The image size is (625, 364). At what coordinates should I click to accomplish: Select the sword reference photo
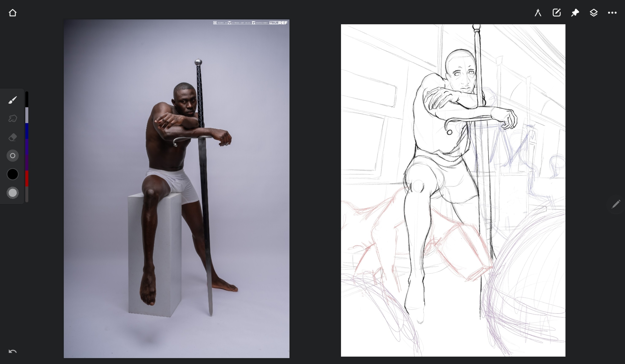pyautogui.click(x=176, y=189)
